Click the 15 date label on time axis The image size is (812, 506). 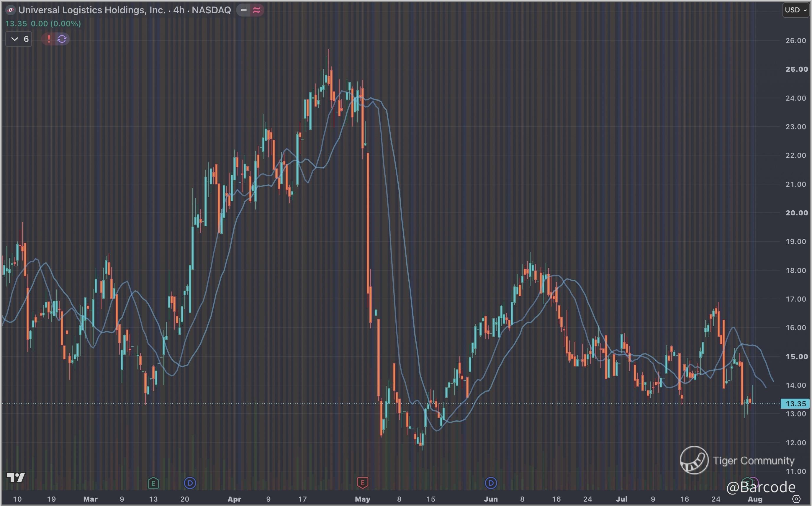[x=431, y=499]
